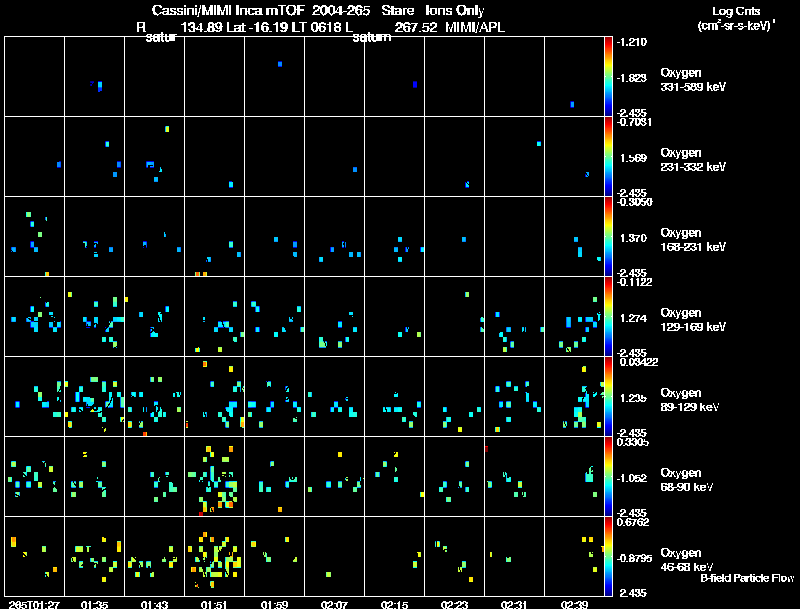Click the '02:23' time axis label
Viewport: 800px width, 609px height.
(x=454, y=604)
